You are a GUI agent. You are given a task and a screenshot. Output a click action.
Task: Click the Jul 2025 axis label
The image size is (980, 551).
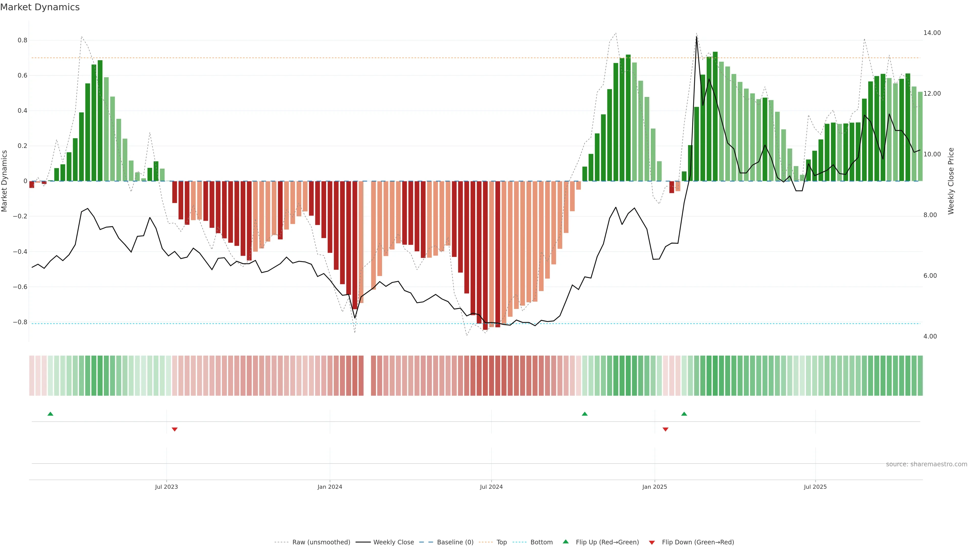[815, 487]
